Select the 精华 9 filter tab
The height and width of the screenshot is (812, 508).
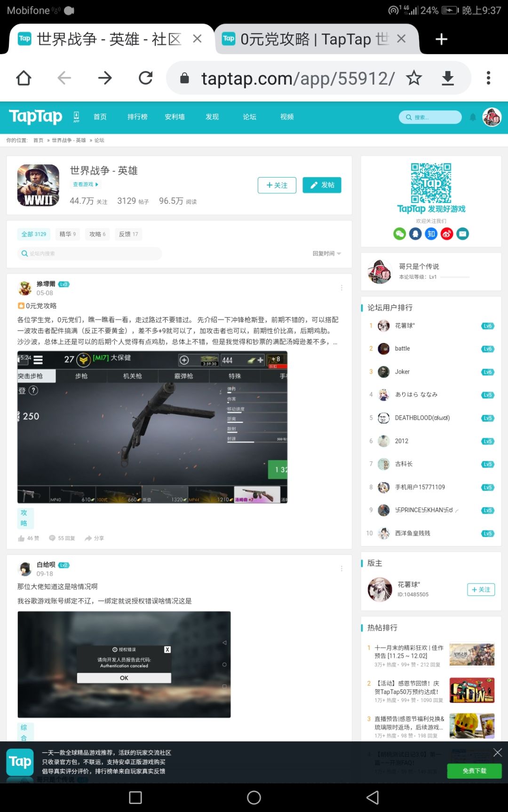click(67, 234)
